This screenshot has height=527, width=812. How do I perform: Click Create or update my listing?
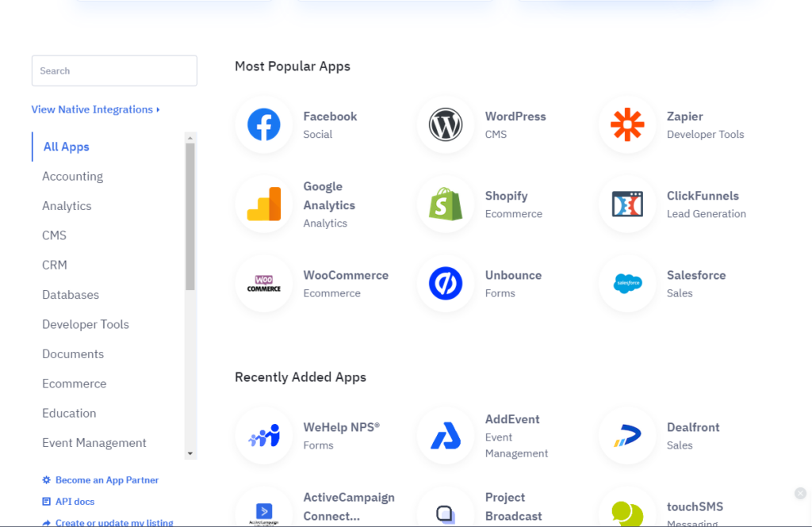(x=114, y=522)
